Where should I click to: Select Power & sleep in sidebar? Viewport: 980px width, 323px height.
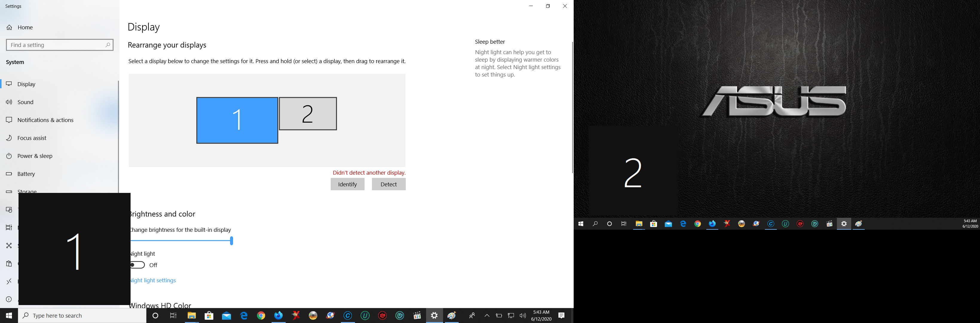pyautogui.click(x=35, y=156)
